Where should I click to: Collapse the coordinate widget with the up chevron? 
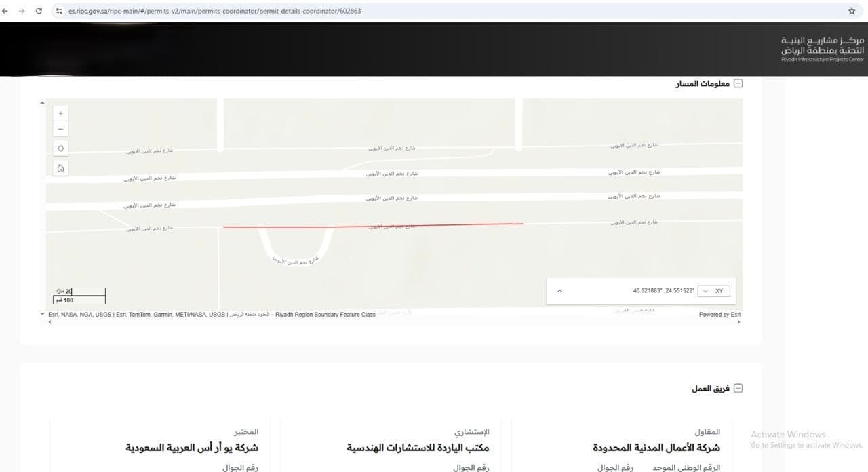pyautogui.click(x=559, y=290)
